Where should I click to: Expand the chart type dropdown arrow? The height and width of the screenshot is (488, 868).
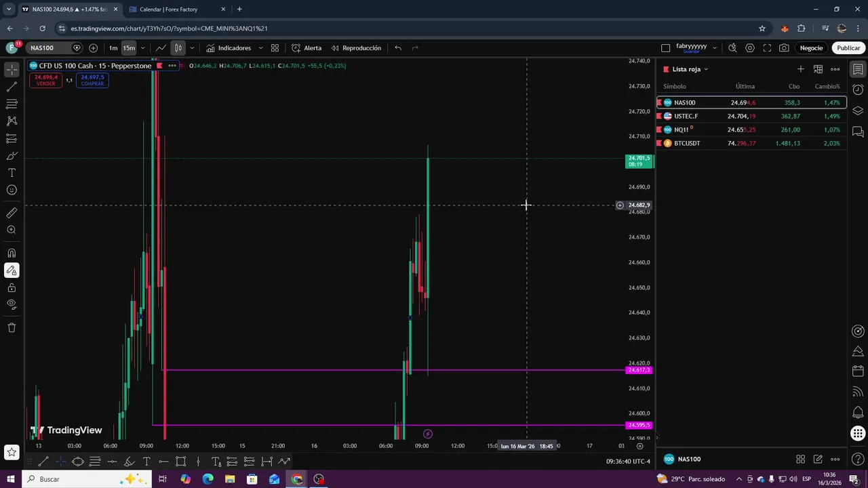click(192, 48)
